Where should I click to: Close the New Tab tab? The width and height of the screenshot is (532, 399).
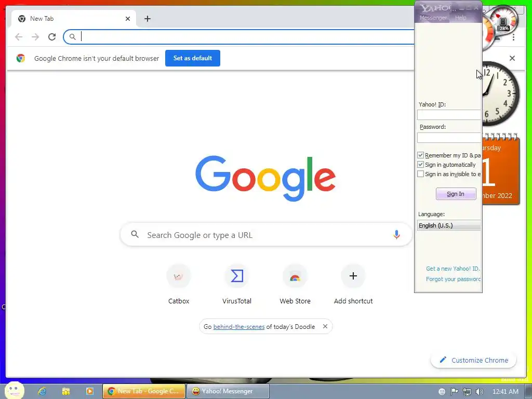point(128,19)
